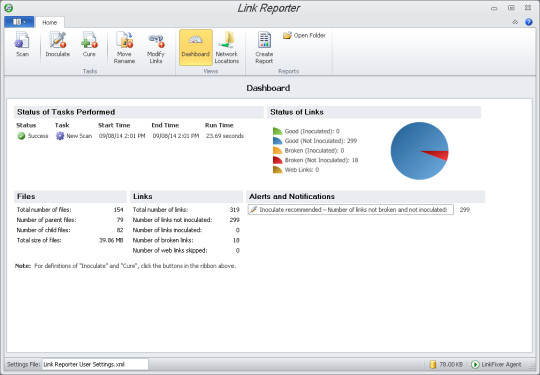Click the Number of parent files row
This screenshot has height=375, width=540.
coord(70,220)
